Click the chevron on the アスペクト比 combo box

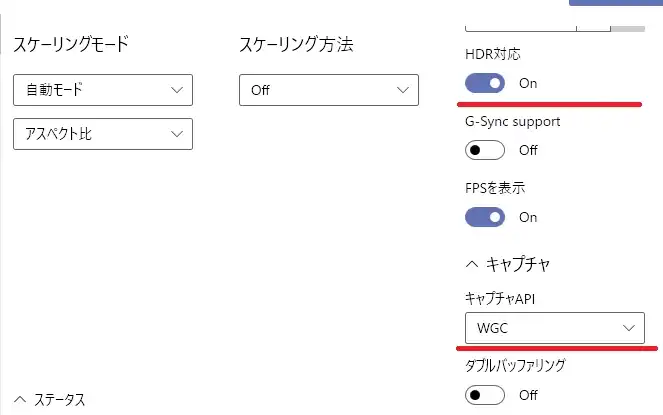pyautogui.click(x=177, y=134)
